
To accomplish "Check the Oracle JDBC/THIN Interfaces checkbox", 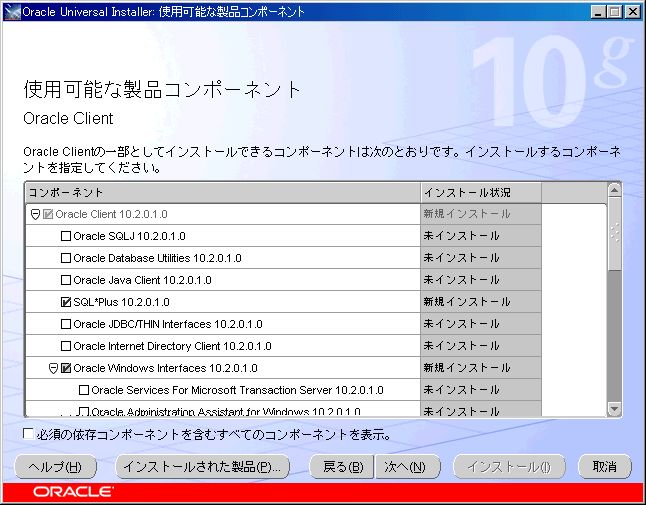I will pos(66,324).
